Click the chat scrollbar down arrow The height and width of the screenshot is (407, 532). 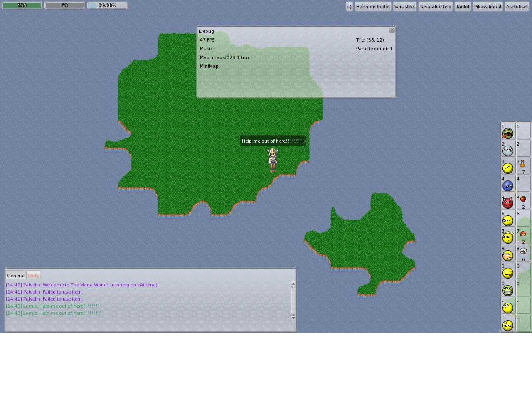pos(293,318)
